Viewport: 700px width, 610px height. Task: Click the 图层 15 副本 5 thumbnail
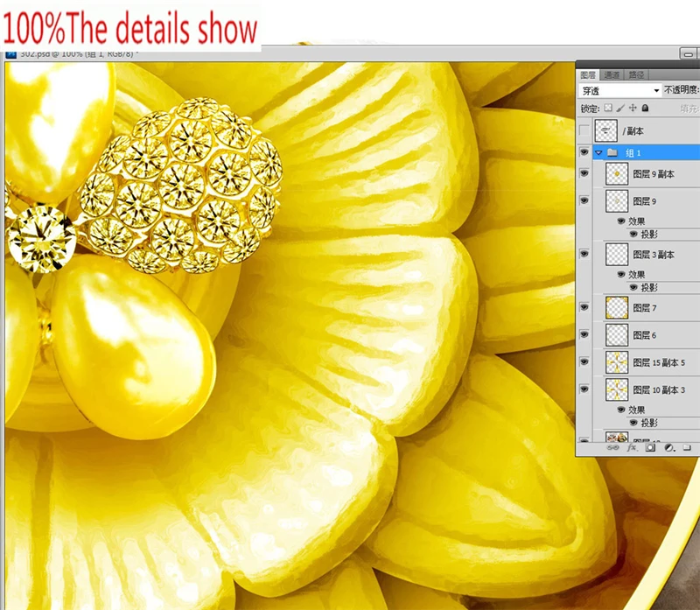[617, 362]
